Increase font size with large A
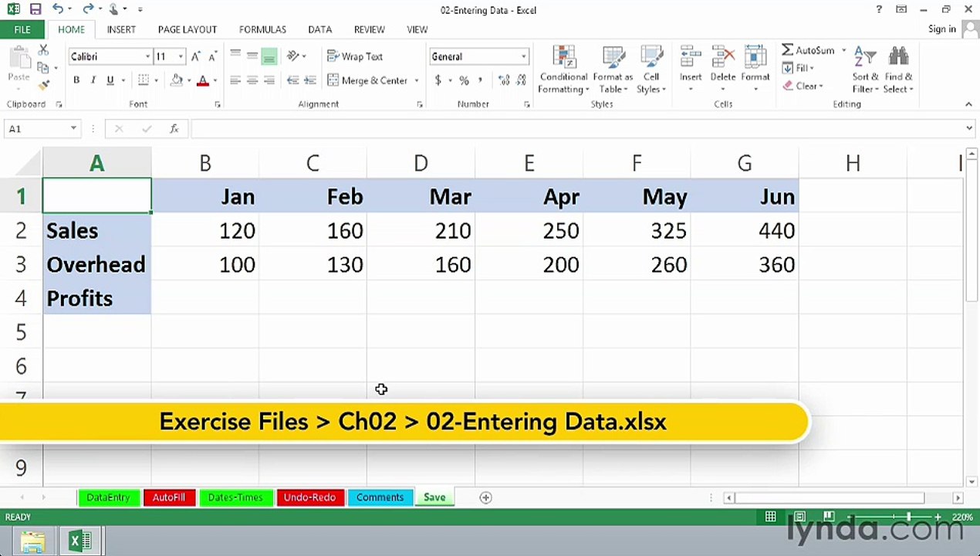 click(196, 56)
